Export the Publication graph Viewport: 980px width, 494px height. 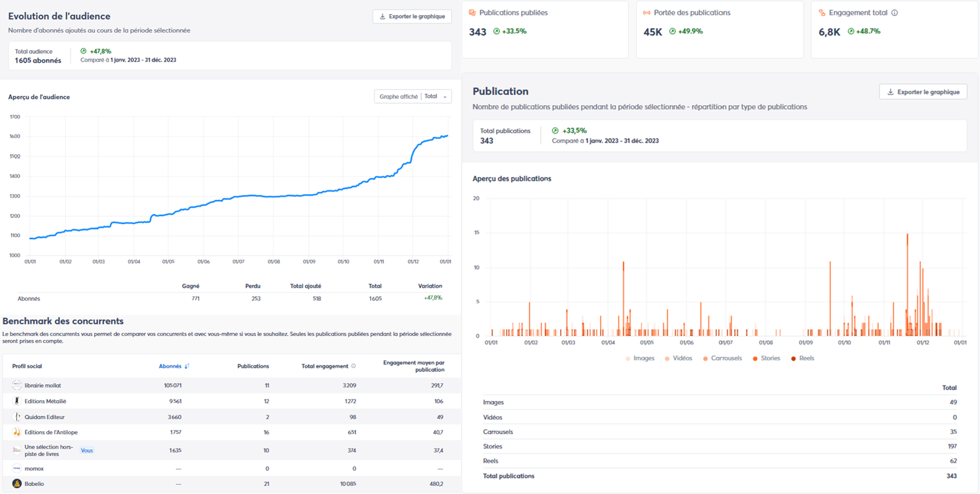point(923,92)
